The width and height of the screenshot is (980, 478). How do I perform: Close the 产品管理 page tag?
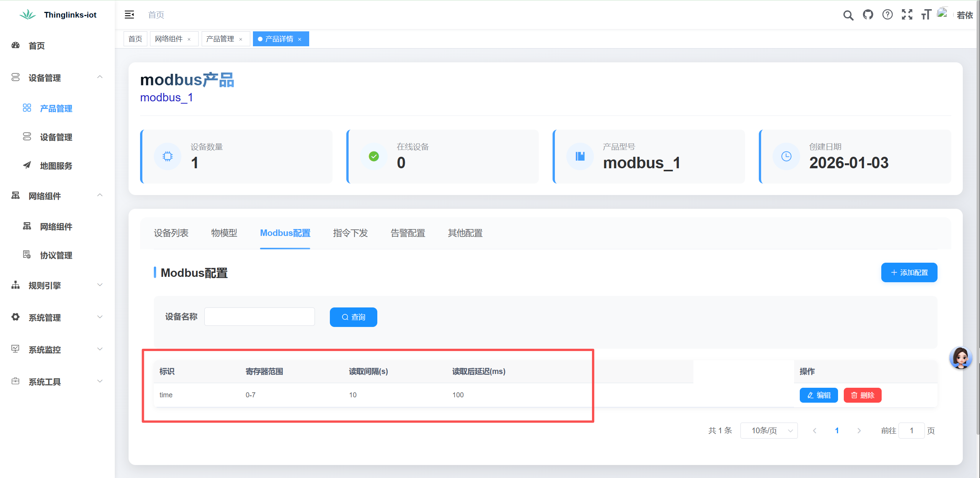(x=241, y=39)
